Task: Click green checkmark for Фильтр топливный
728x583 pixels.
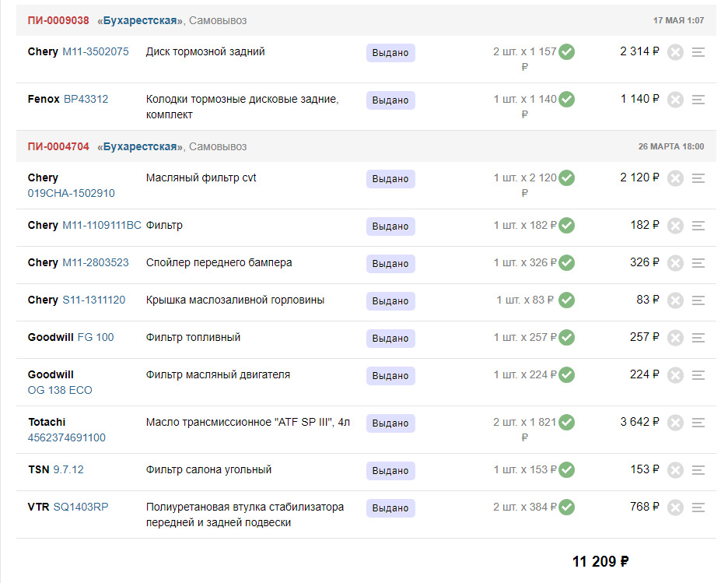Action: [x=566, y=337]
